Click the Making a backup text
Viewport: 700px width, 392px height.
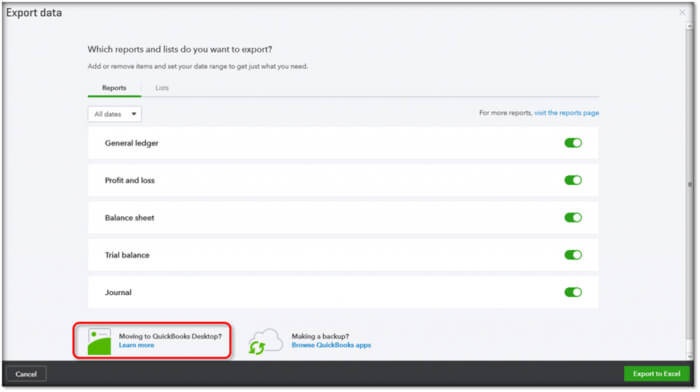pos(321,336)
